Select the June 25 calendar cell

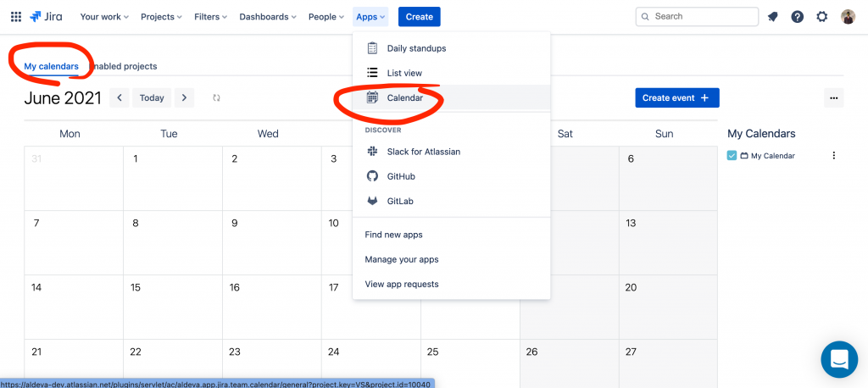pos(470,363)
